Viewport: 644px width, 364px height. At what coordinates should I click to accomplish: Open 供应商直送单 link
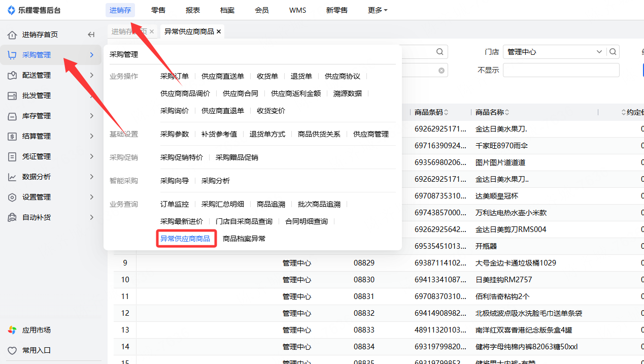(223, 76)
